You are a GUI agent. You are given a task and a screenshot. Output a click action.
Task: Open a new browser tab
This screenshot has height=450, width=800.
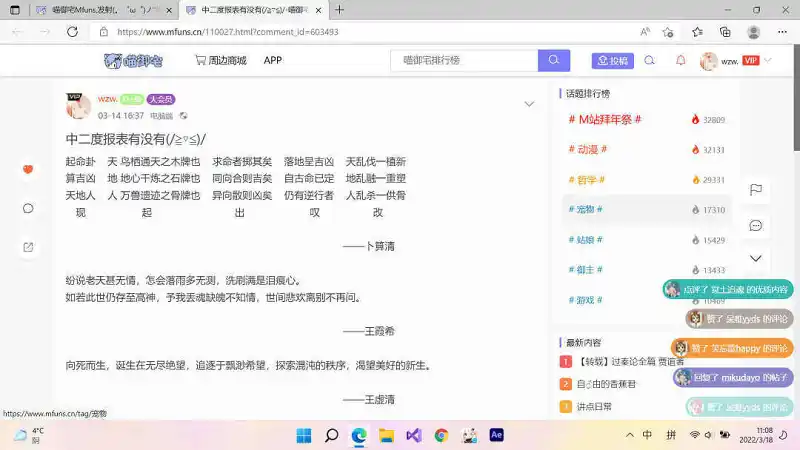[x=339, y=10]
